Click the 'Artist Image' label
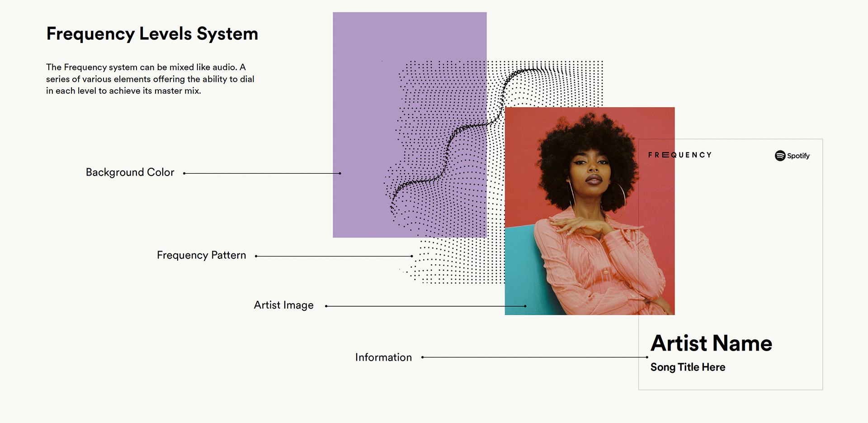 click(283, 305)
